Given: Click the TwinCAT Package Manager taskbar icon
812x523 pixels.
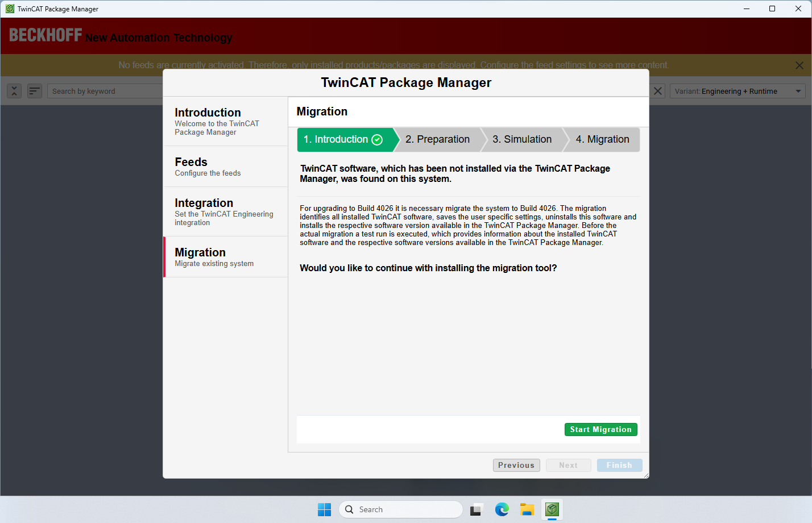Looking at the screenshot, I should (552, 509).
